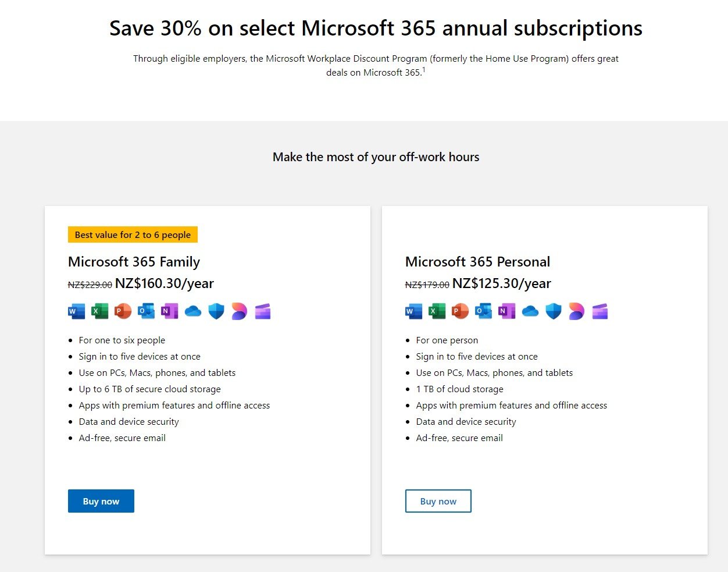Buy now the Microsoft 365 Personal plan

click(x=438, y=501)
